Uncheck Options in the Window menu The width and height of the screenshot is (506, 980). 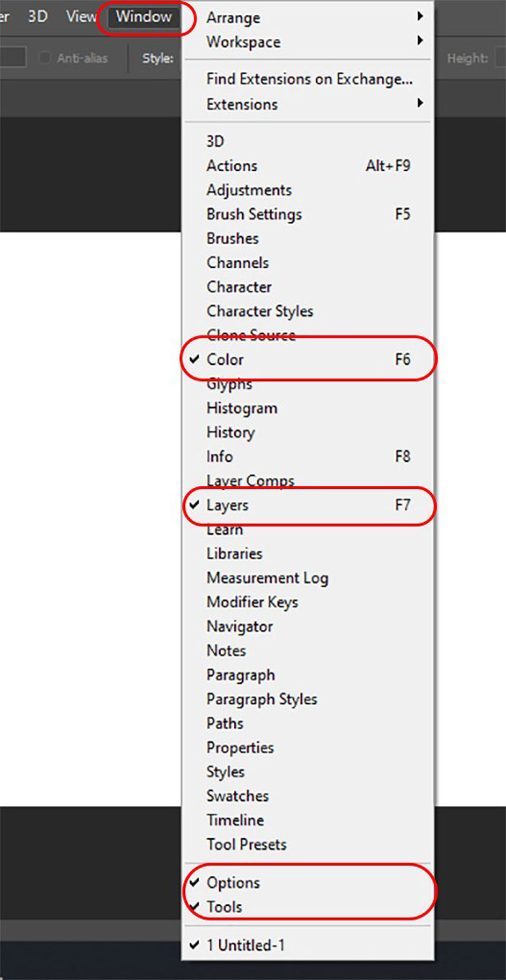coord(307,882)
